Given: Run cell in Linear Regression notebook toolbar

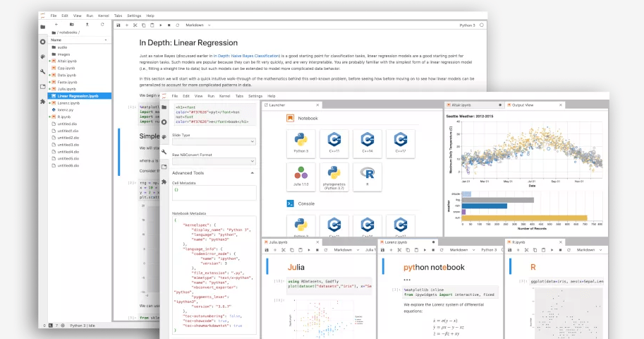Looking at the screenshot, I should pos(161,25).
